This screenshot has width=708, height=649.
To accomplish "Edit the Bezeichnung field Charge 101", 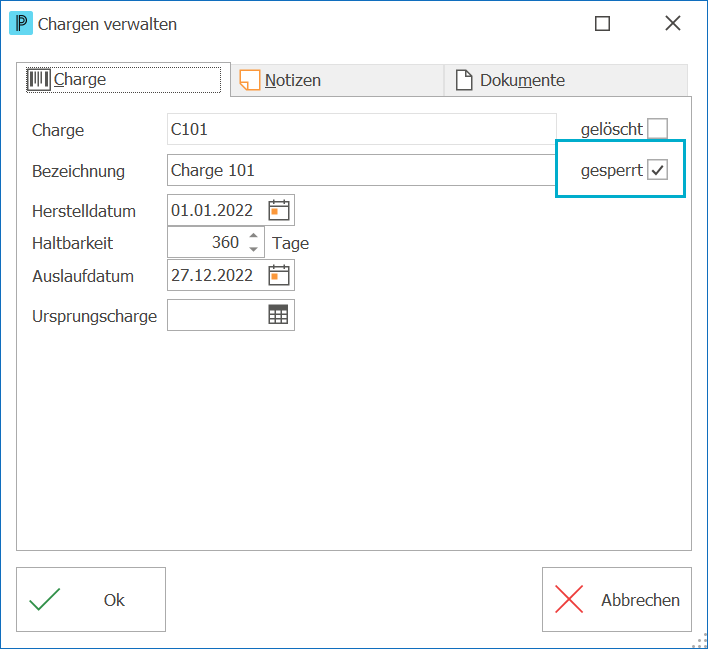I will (362, 170).
